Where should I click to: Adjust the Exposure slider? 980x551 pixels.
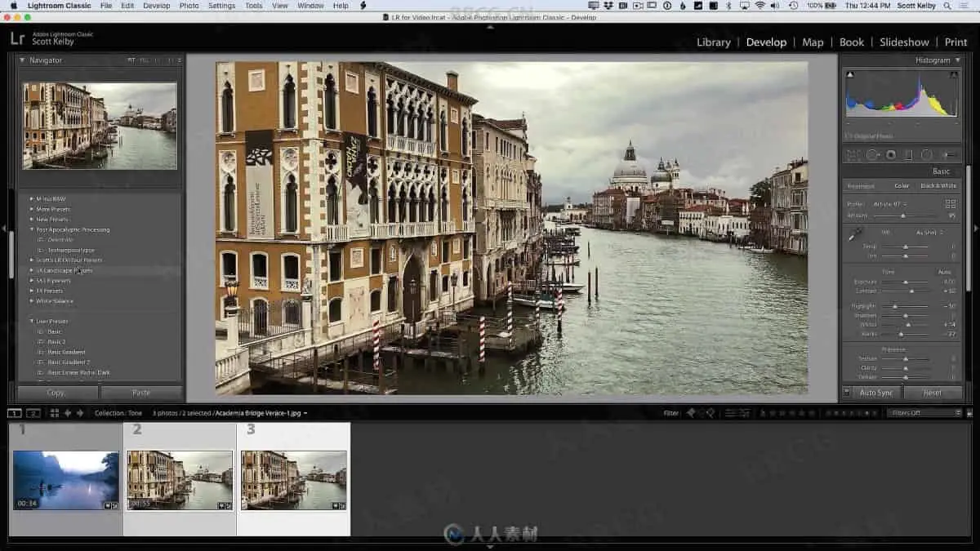point(905,282)
